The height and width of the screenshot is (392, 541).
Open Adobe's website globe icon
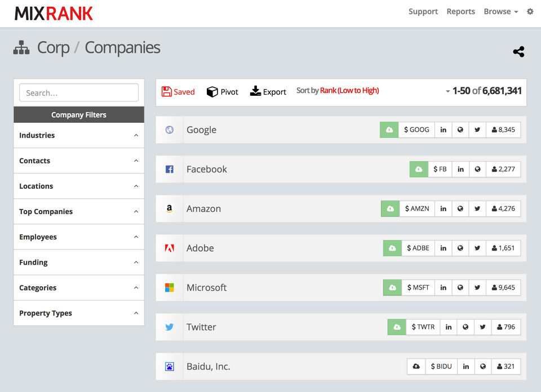click(460, 248)
